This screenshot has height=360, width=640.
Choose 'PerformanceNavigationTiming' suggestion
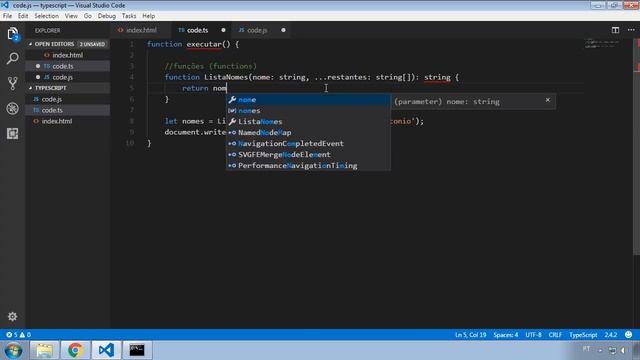click(x=309, y=166)
